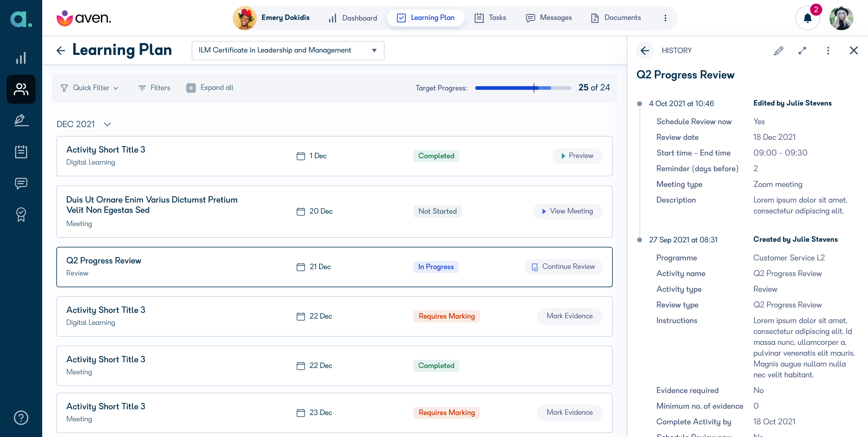Click the In Progress status badge
The height and width of the screenshot is (437, 868).
(x=436, y=267)
